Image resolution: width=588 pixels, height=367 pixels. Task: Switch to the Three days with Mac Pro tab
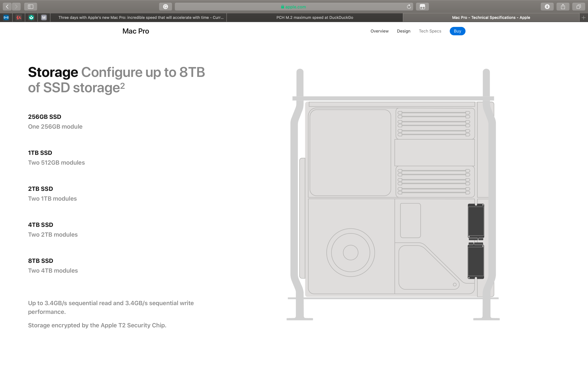point(141,17)
